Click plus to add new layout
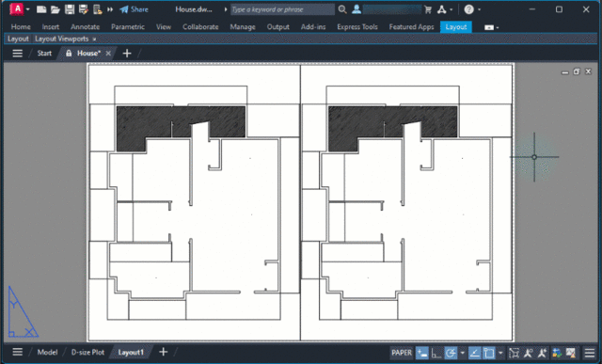 [x=163, y=352]
